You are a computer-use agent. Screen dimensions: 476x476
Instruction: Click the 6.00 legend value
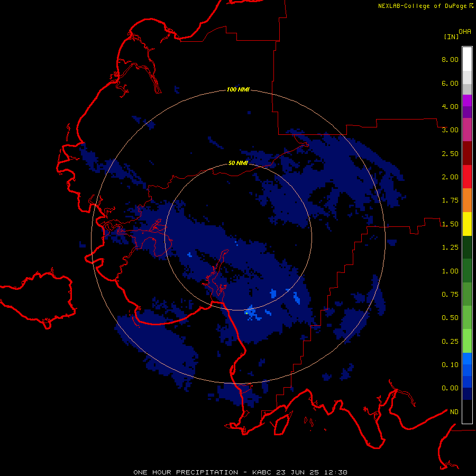coord(450,83)
